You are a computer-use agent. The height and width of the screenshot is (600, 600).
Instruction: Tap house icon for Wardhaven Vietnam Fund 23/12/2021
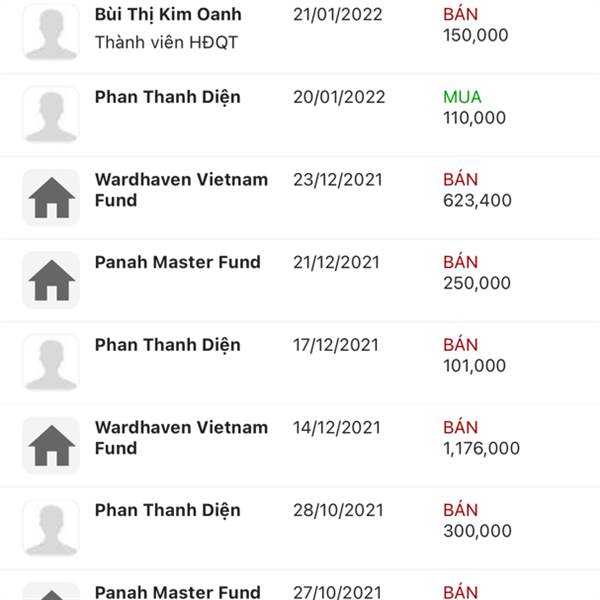tap(51, 197)
